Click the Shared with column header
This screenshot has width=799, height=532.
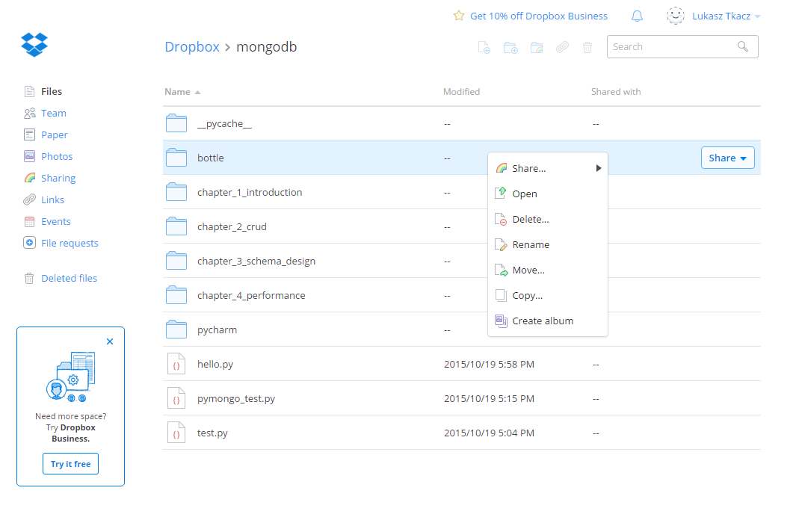pyautogui.click(x=616, y=92)
